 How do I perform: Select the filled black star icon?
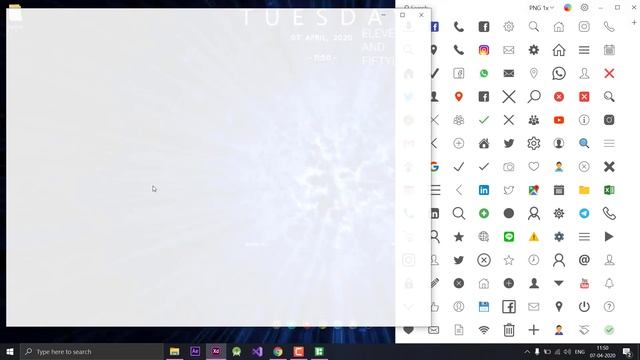(x=459, y=237)
